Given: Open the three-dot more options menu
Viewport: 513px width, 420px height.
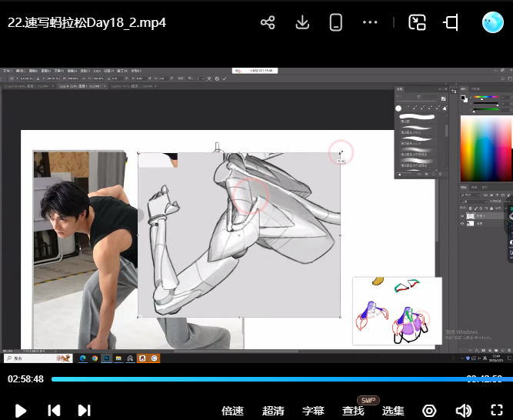Looking at the screenshot, I should pyautogui.click(x=370, y=22).
